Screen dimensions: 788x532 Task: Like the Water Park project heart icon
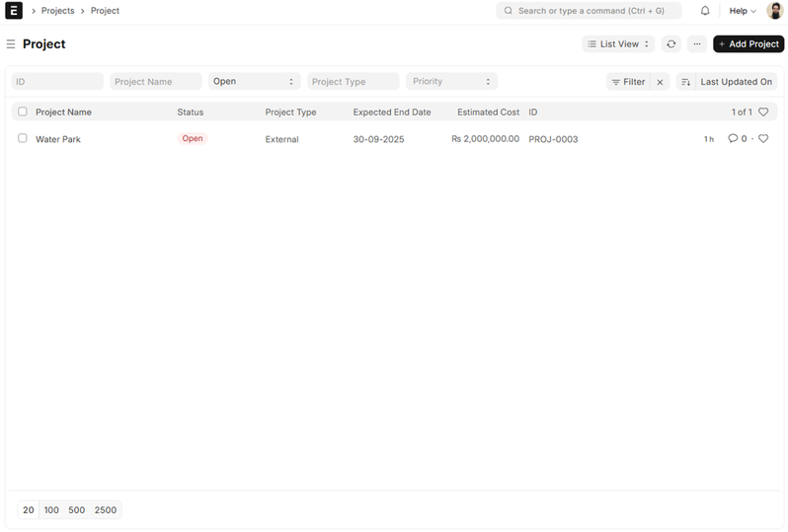[x=763, y=139]
